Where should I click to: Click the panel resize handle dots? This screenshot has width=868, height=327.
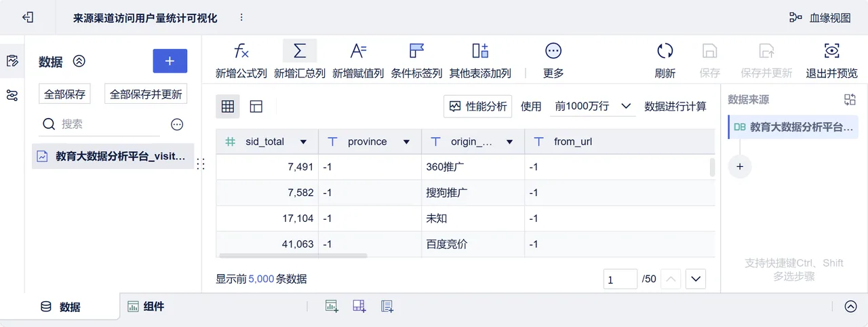200,163
